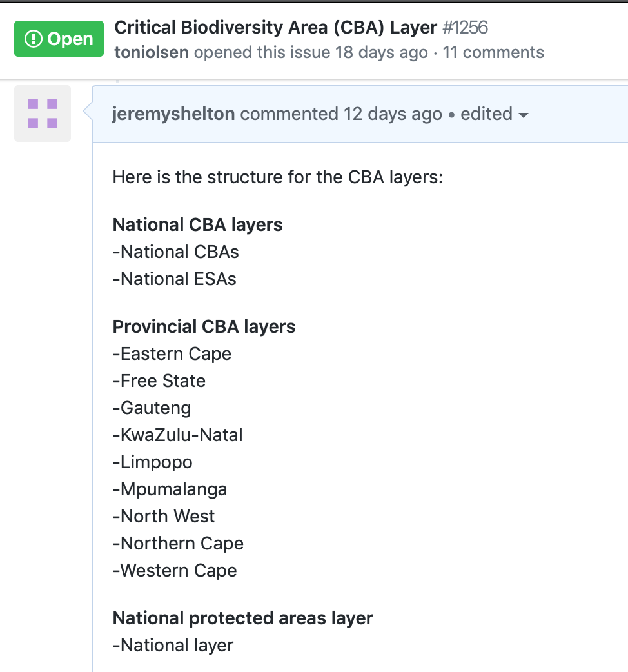
Task: Click the purple squares profile picture
Action: click(x=42, y=114)
